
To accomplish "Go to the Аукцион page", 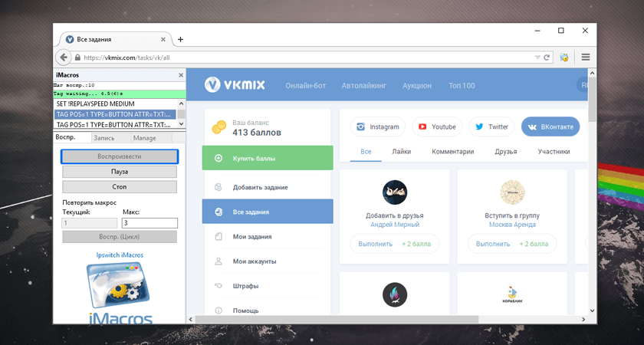I will coord(417,85).
